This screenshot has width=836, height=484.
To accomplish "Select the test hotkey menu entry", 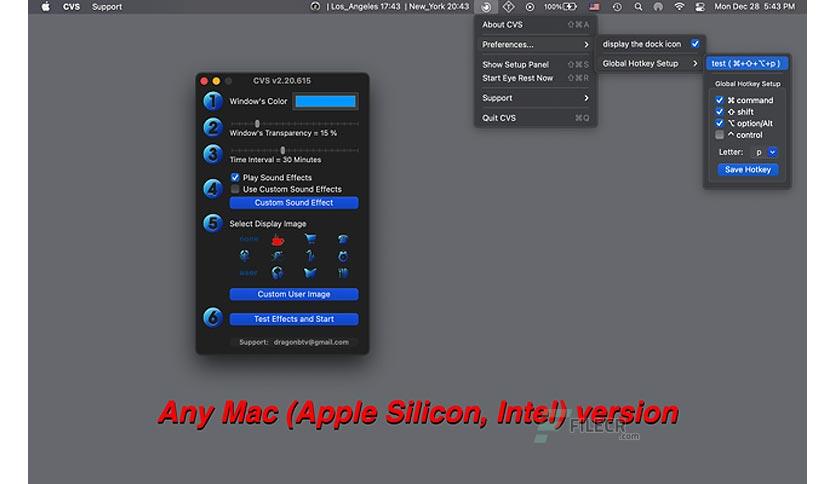I will [747, 63].
